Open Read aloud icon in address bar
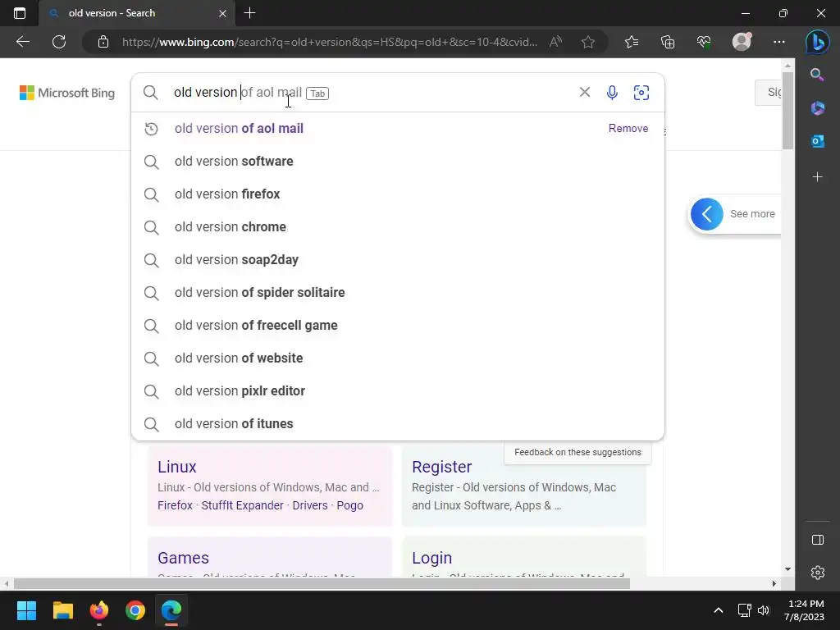The image size is (840, 630). [x=555, y=42]
